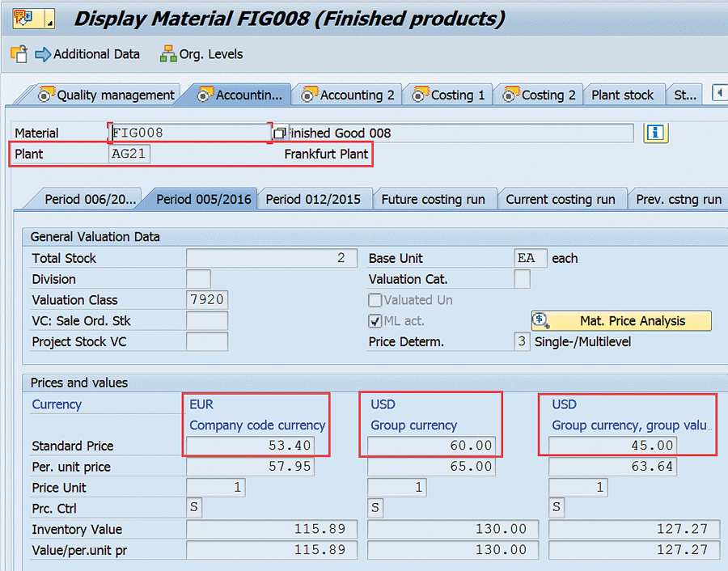Click the Quality management tab icon

pyautogui.click(x=46, y=95)
